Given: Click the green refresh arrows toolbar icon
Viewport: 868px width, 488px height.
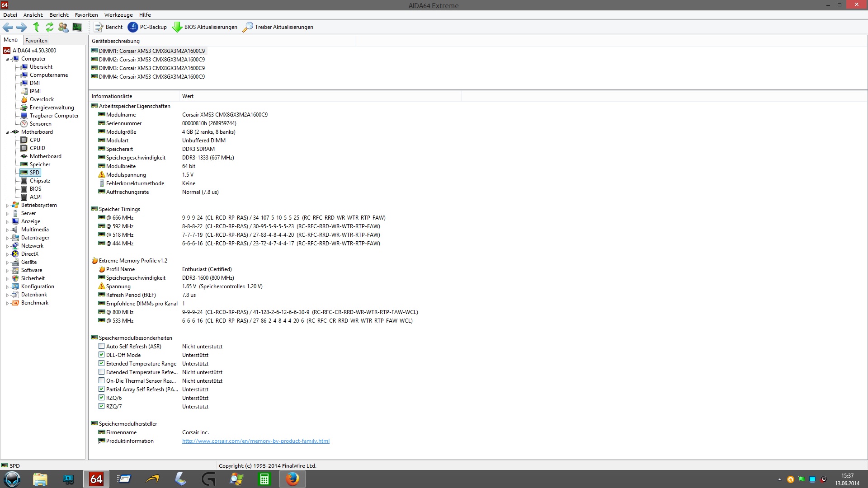Looking at the screenshot, I should click(50, 27).
